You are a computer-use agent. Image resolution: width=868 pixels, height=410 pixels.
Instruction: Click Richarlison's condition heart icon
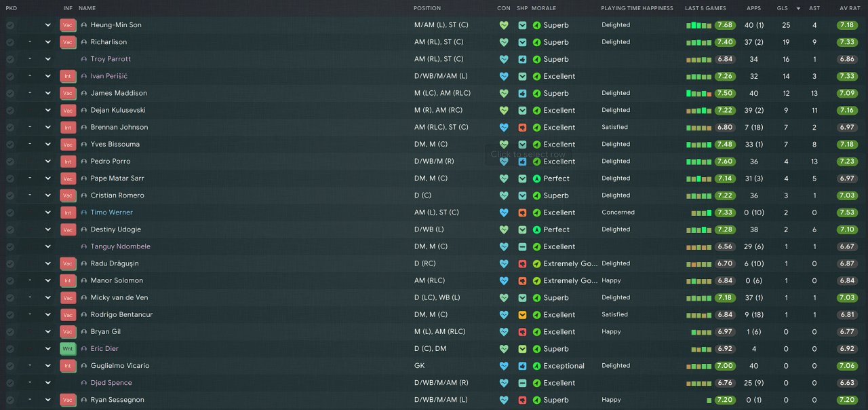click(504, 42)
